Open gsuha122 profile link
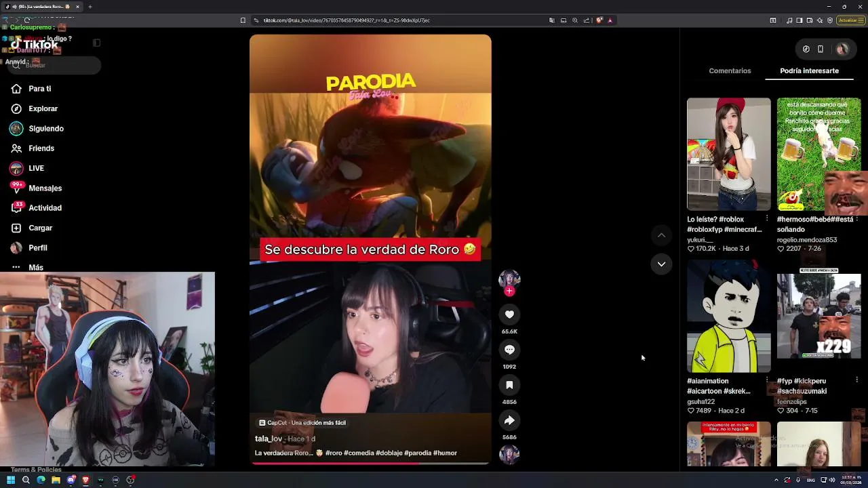 pyautogui.click(x=702, y=402)
